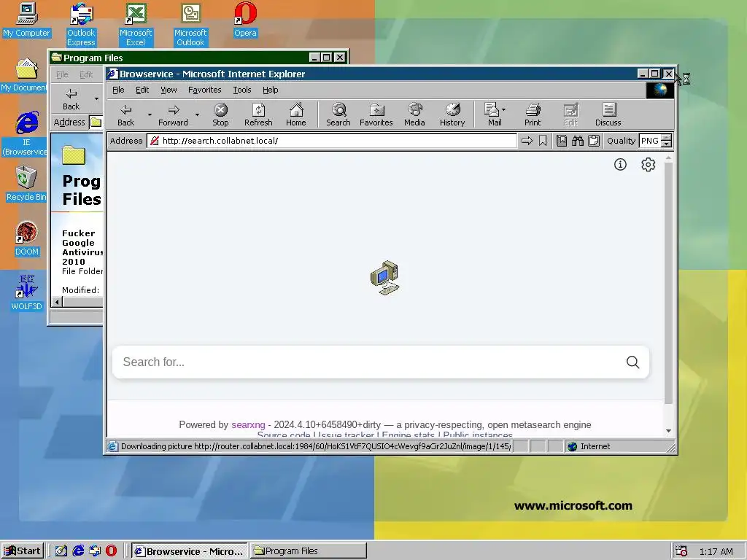Click the bookmark icon next to Go arrow
Viewport: 747px width, 560px height.
543,141
